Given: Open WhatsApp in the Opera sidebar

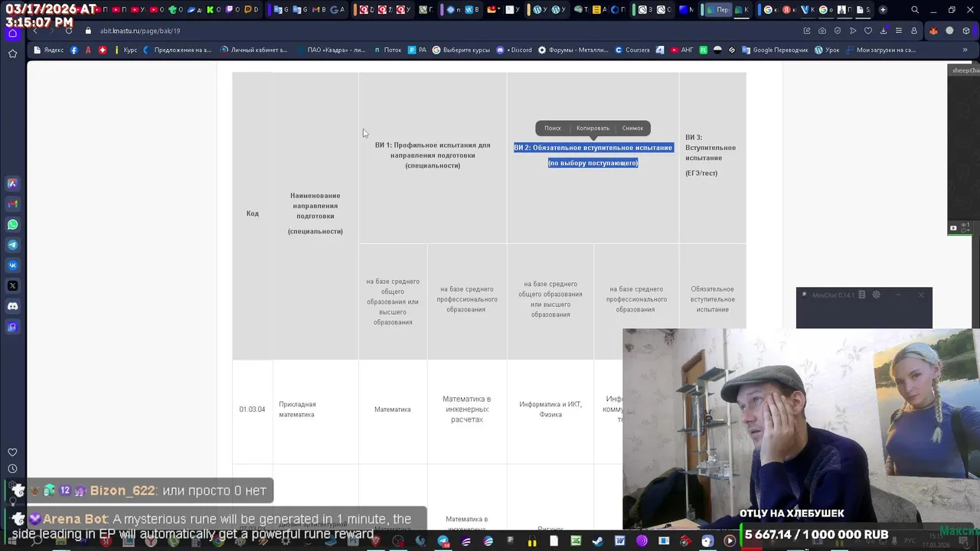Looking at the screenshot, I should coord(12,224).
